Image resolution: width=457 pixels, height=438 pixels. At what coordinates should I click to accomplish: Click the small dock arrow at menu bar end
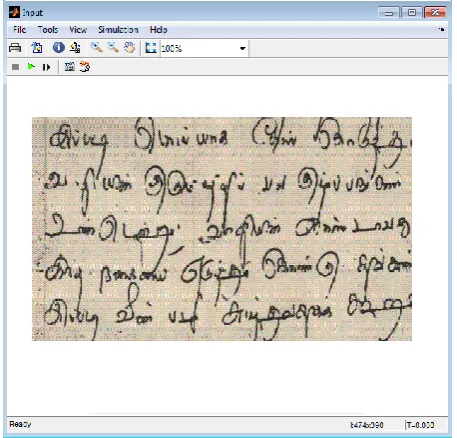tap(442, 29)
